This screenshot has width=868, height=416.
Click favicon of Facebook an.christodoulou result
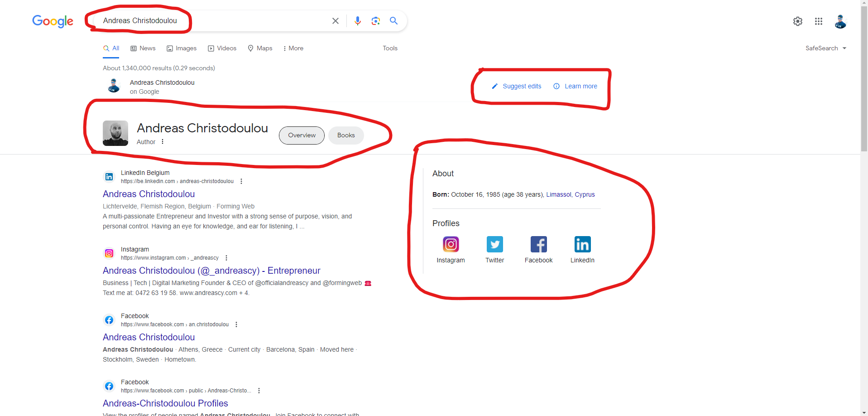(109, 320)
